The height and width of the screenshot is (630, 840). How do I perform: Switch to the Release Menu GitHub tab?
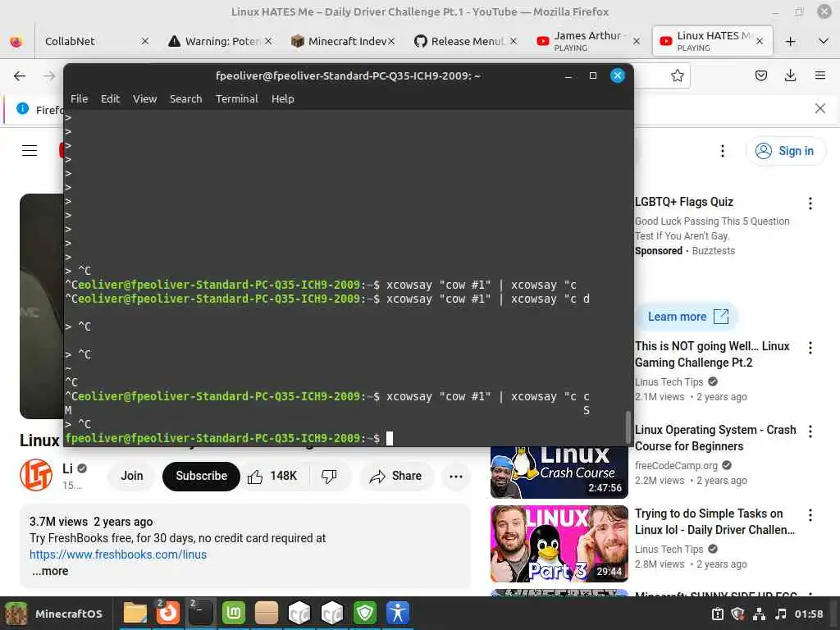coord(466,41)
